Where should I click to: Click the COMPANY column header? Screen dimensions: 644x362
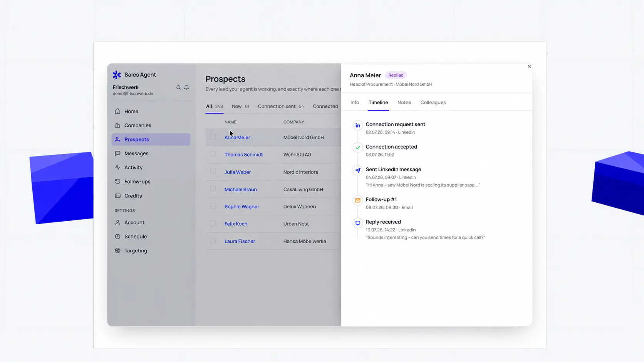(x=293, y=122)
